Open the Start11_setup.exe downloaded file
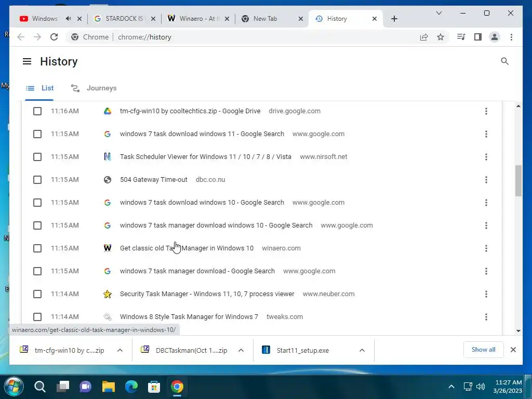The height and width of the screenshot is (399, 532). pos(303,351)
